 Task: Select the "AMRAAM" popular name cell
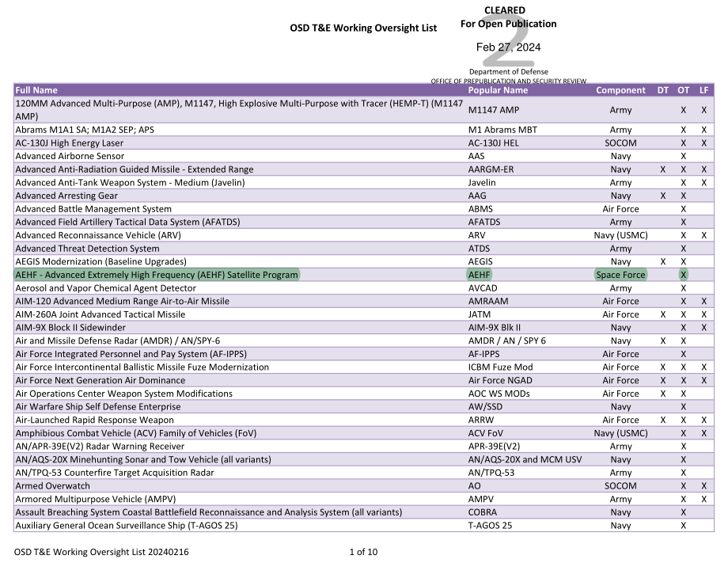click(x=488, y=301)
